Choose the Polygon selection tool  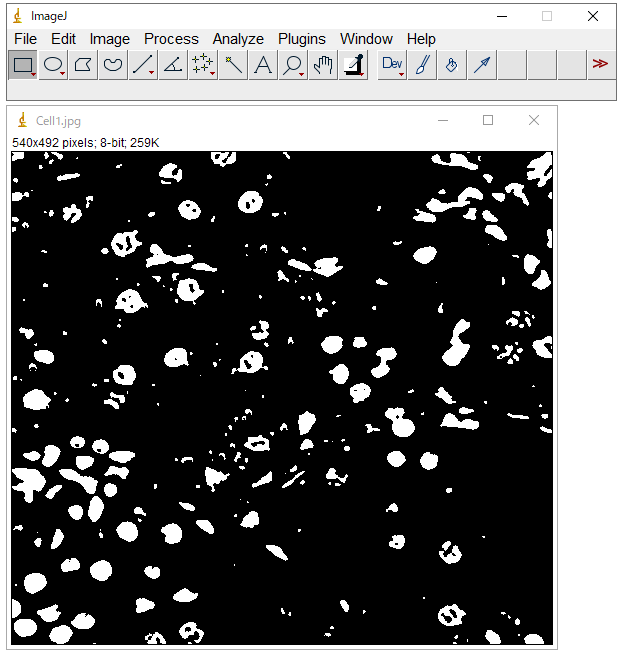click(83, 65)
